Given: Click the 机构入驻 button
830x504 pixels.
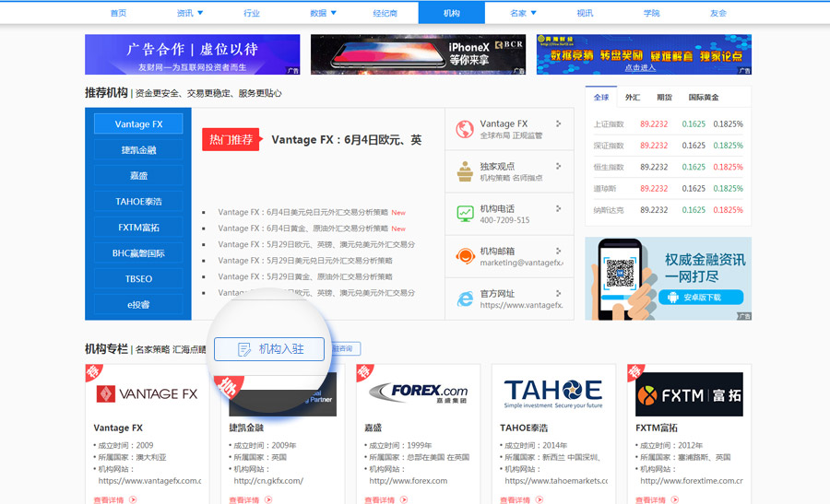Looking at the screenshot, I should (x=269, y=349).
